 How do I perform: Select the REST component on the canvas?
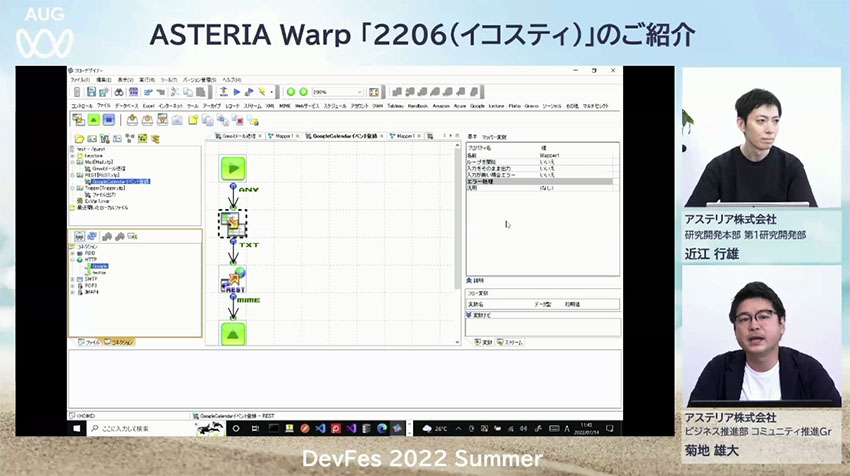(233, 280)
